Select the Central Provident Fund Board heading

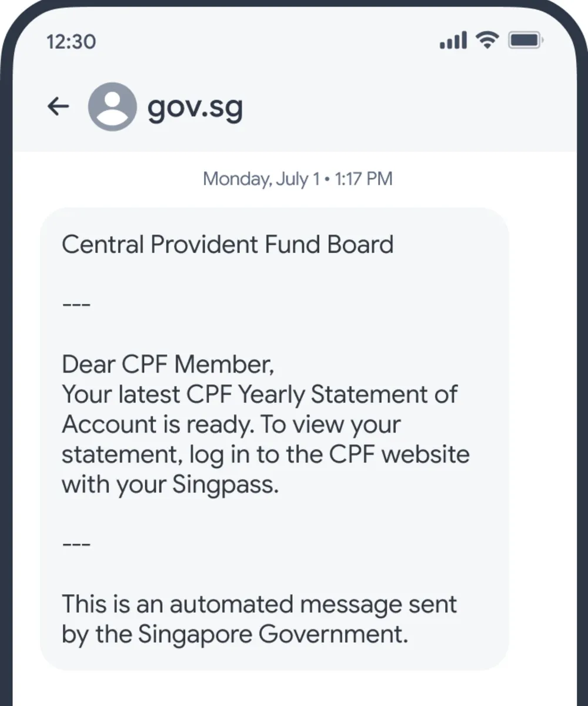point(228,244)
